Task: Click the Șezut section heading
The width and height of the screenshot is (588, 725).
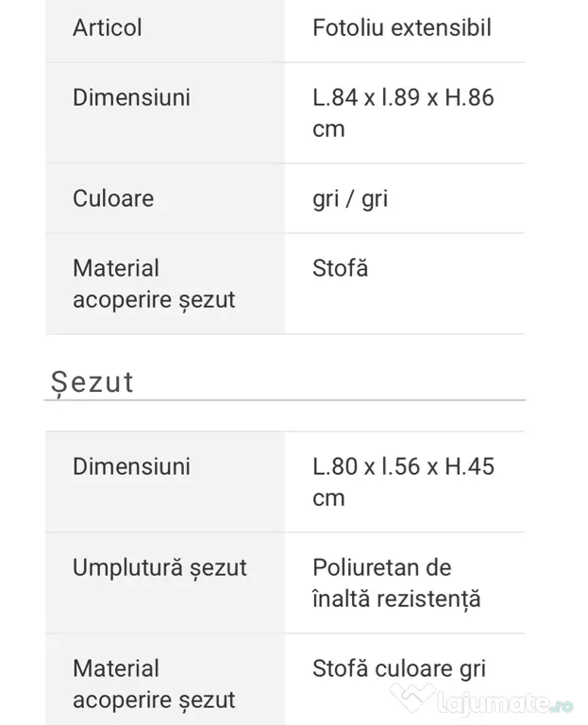Action: (92, 381)
